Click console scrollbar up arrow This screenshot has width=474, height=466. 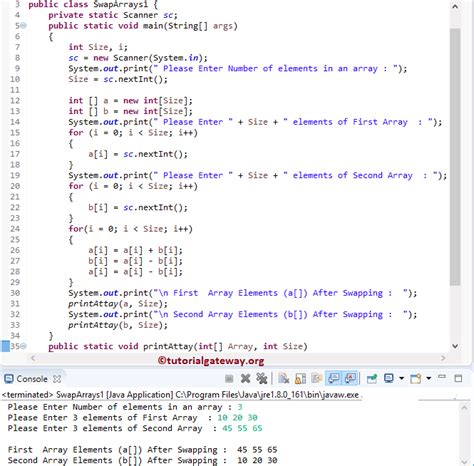464,407
